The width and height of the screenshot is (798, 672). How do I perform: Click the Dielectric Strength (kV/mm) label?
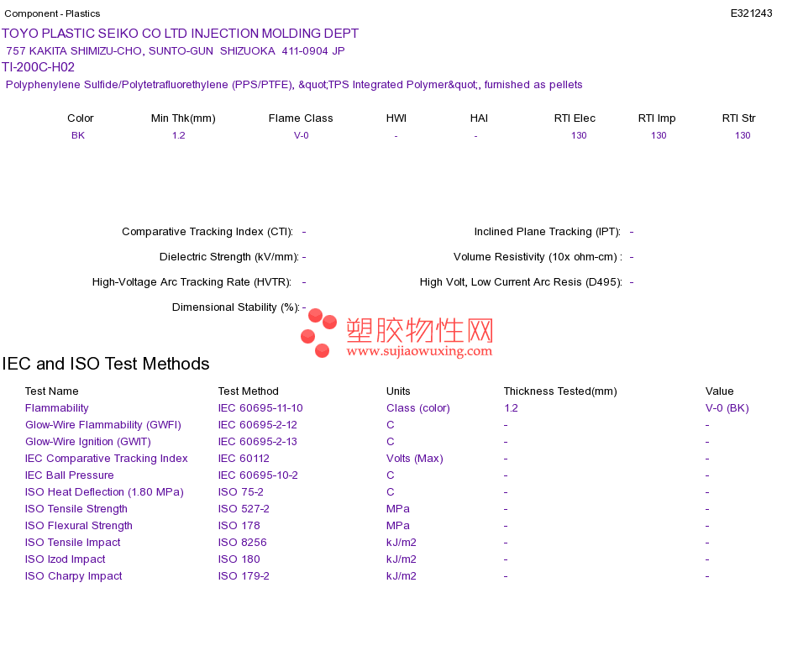(229, 256)
